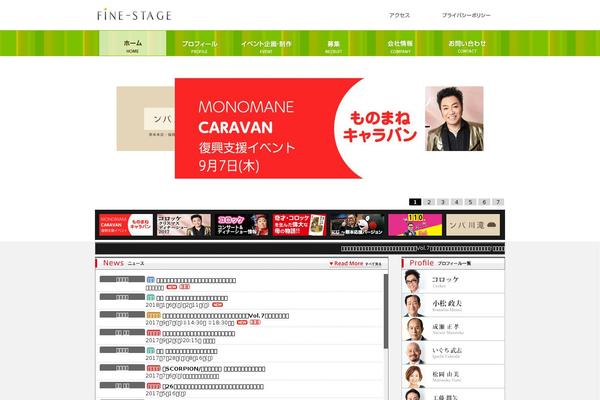Select slide 7 in banner pager
The width and height of the screenshot is (600, 400).
498,202
